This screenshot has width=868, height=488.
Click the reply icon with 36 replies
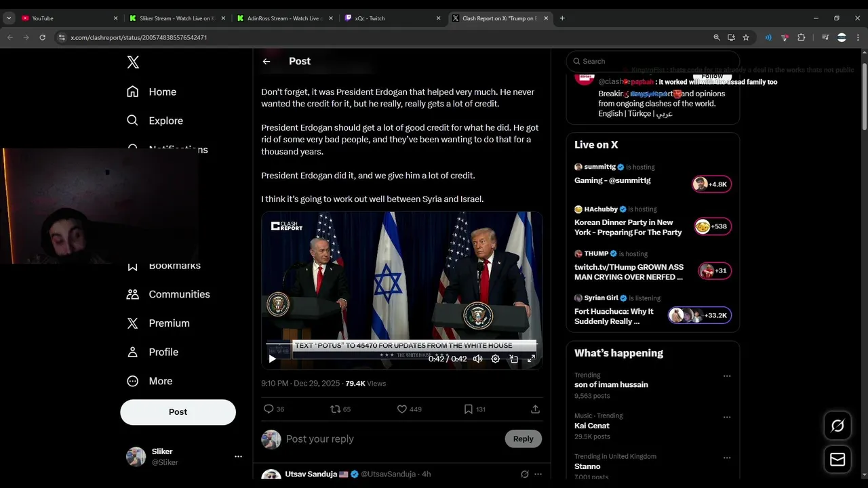click(x=273, y=409)
